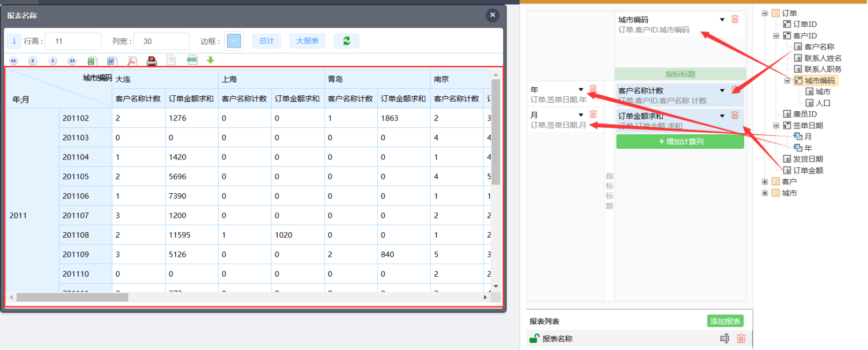Screen dimensions: 868x350
Task: Click the green 增加计算列 button
Action: point(680,142)
